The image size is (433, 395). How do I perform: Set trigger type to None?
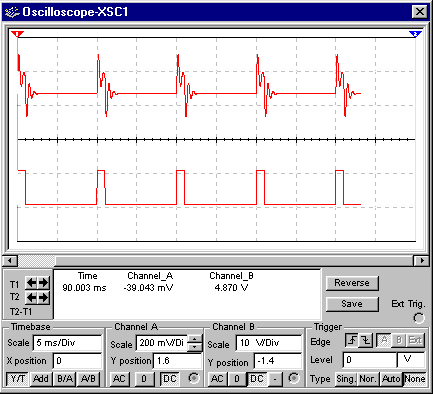tap(414, 379)
